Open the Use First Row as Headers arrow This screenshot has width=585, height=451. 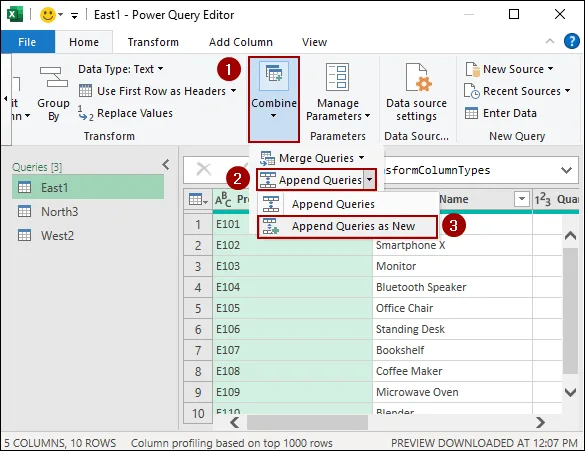(234, 91)
